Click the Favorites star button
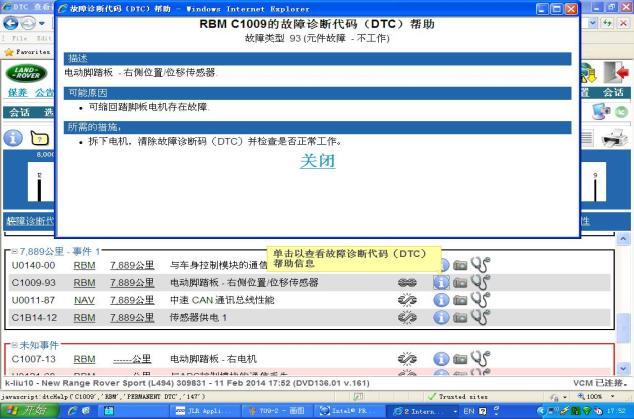Screen dimensions: 634x419 [x=27, y=52]
